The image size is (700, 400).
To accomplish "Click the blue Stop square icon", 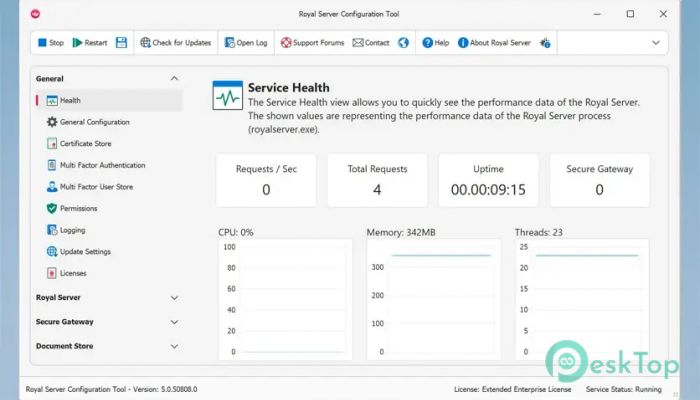I will (42, 43).
